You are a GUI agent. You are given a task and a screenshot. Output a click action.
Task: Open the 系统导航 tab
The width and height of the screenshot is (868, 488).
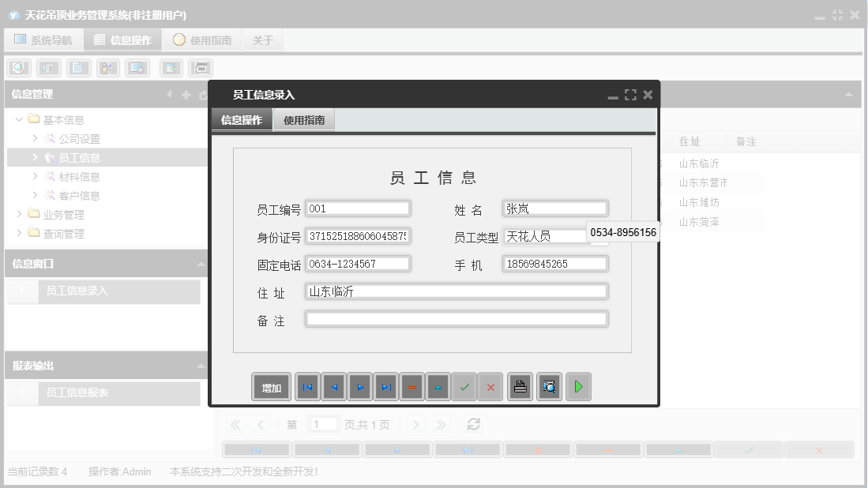[x=43, y=39]
